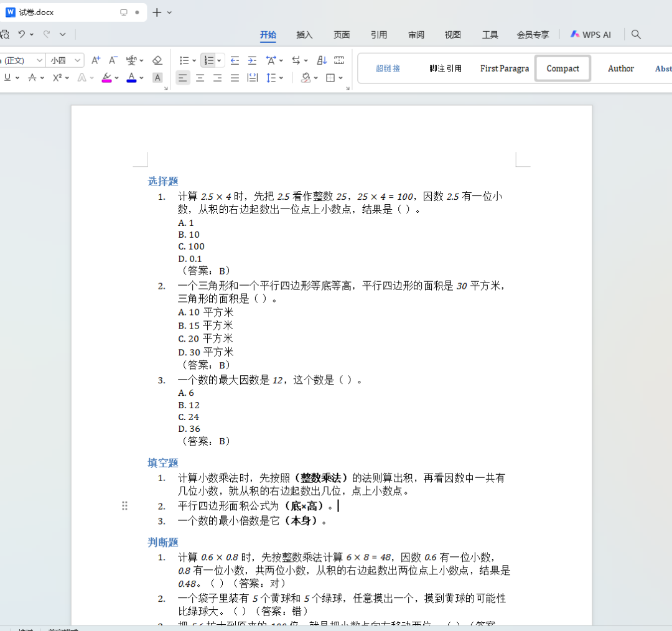Click the superscript X² icon
This screenshot has width=672, height=631.
(x=57, y=78)
